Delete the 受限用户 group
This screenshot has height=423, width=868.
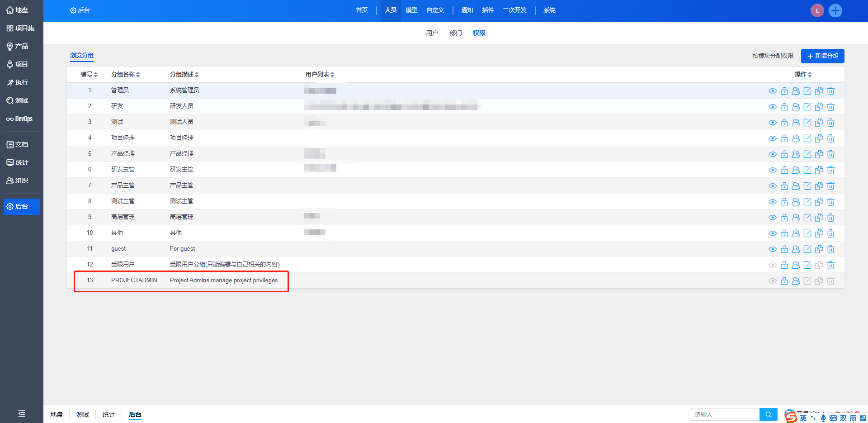(830, 265)
